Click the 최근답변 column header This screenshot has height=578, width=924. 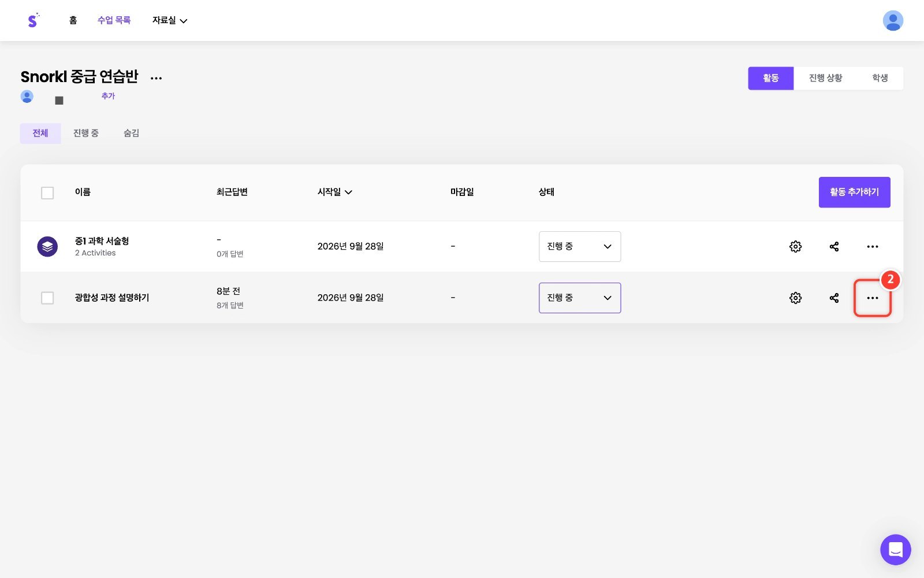pyautogui.click(x=232, y=192)
